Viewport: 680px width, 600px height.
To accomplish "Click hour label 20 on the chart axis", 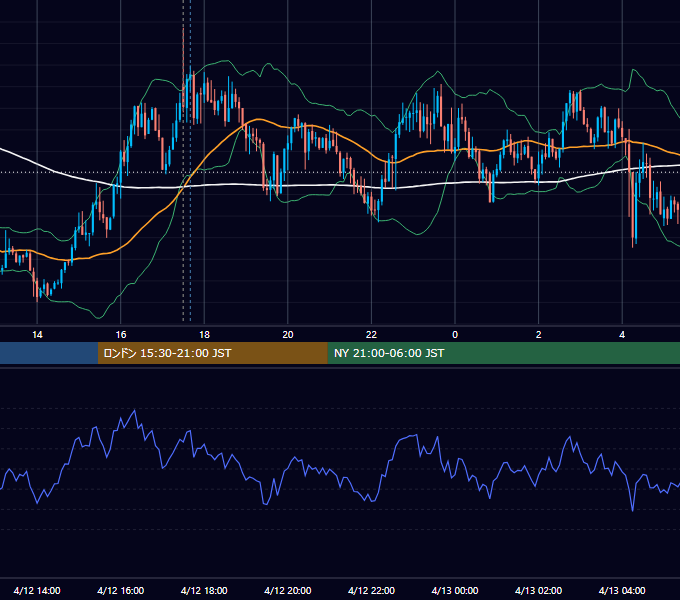I will [x=288, y=335].
